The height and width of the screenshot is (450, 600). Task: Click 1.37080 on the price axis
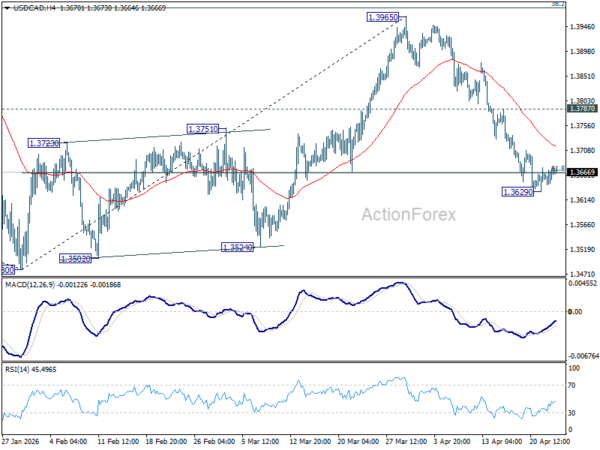click(582, 151)
